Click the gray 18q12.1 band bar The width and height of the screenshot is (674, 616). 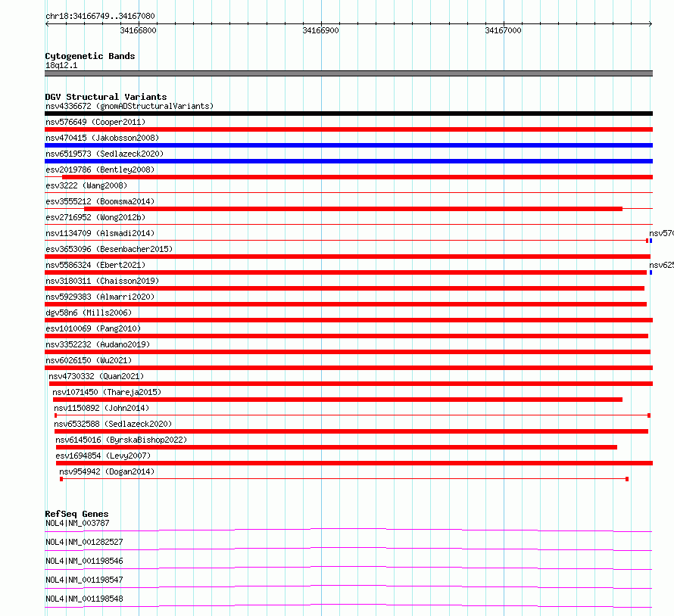point(348,73)
